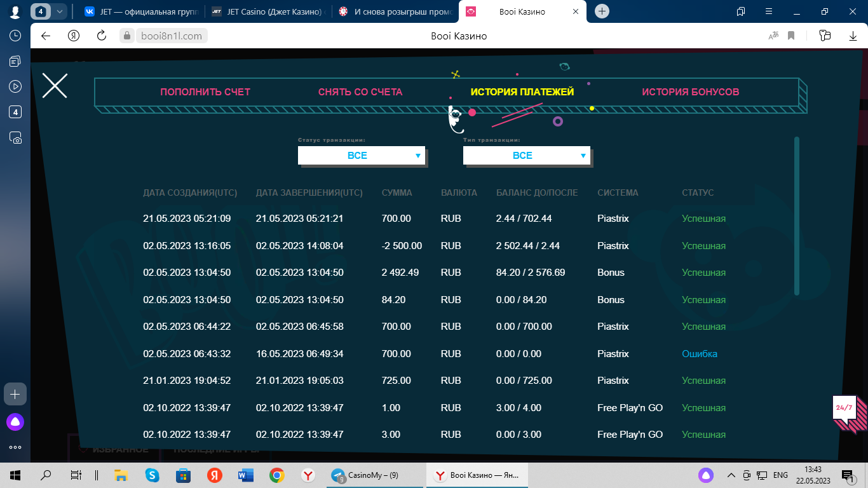The height and width of the screenshot is (488, 868).
Task: Expand the transaction type dropdown
Action: click(x=526, y=156)
